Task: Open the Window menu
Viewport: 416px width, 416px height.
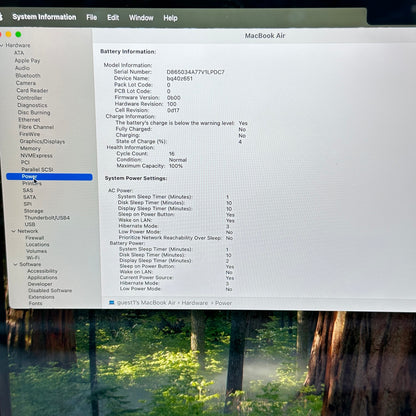Action: click(141, 18)
